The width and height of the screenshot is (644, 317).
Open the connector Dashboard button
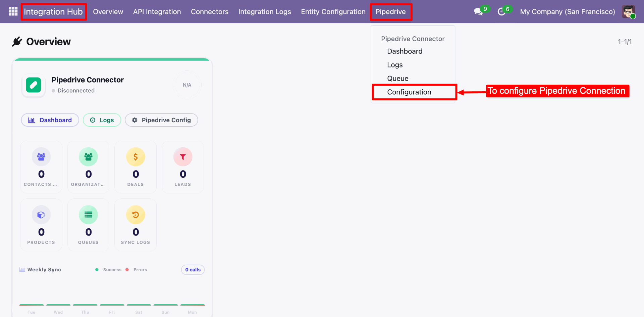point(50,120)
